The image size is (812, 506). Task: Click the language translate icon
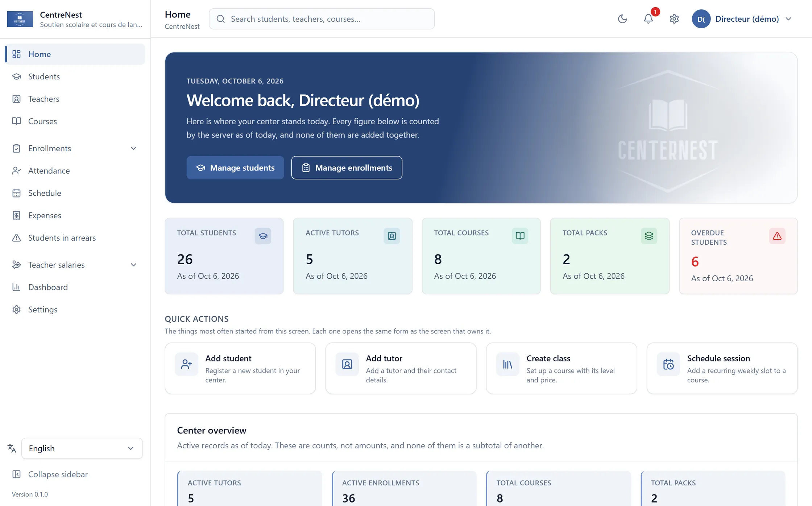point(12,448)
